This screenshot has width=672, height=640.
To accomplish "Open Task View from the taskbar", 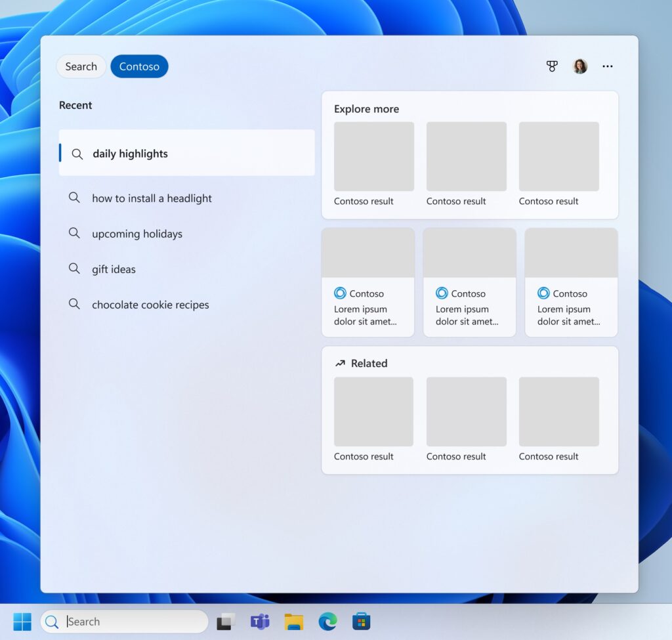I will (x=226, y=621).
